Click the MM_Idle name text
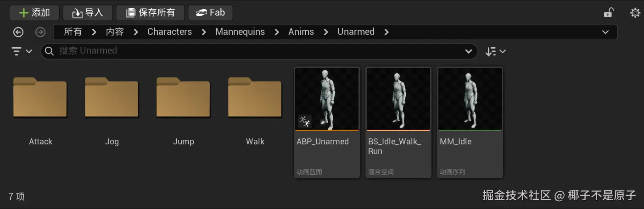644x209 pixels. pyautogui.click(x=455, y=142)
